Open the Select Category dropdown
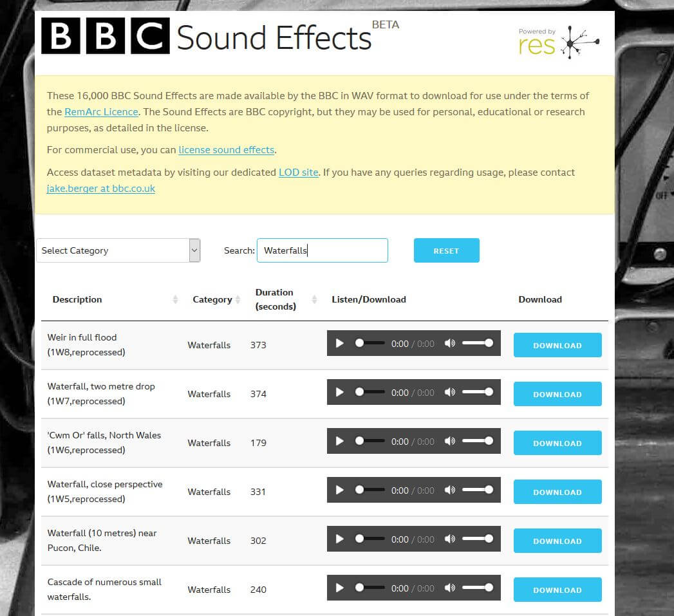The width and height of the screenshot is (674, 616). click(x=118, y=250)
